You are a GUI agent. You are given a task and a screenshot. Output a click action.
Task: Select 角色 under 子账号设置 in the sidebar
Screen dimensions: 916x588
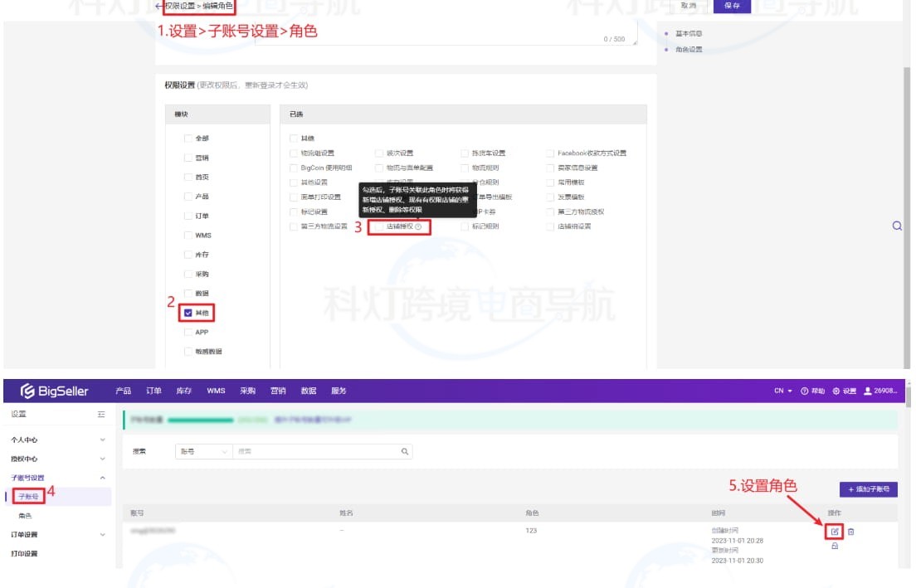click(27, 516)
